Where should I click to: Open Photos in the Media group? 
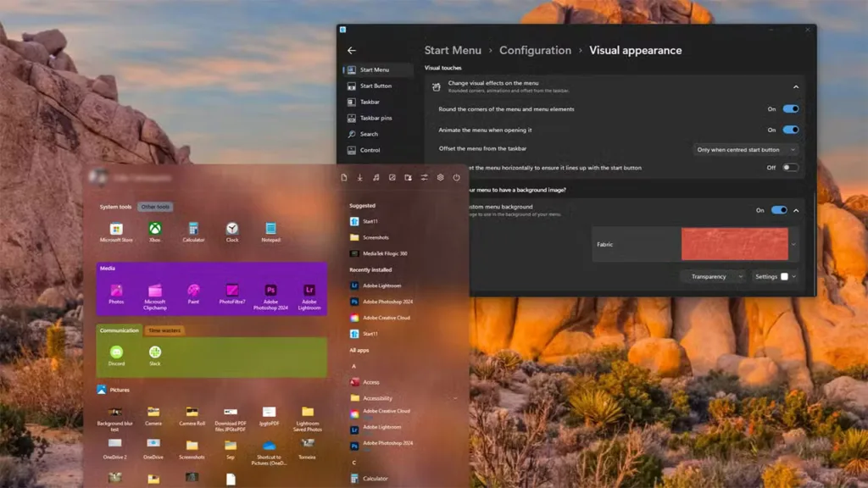click(116, 294)
